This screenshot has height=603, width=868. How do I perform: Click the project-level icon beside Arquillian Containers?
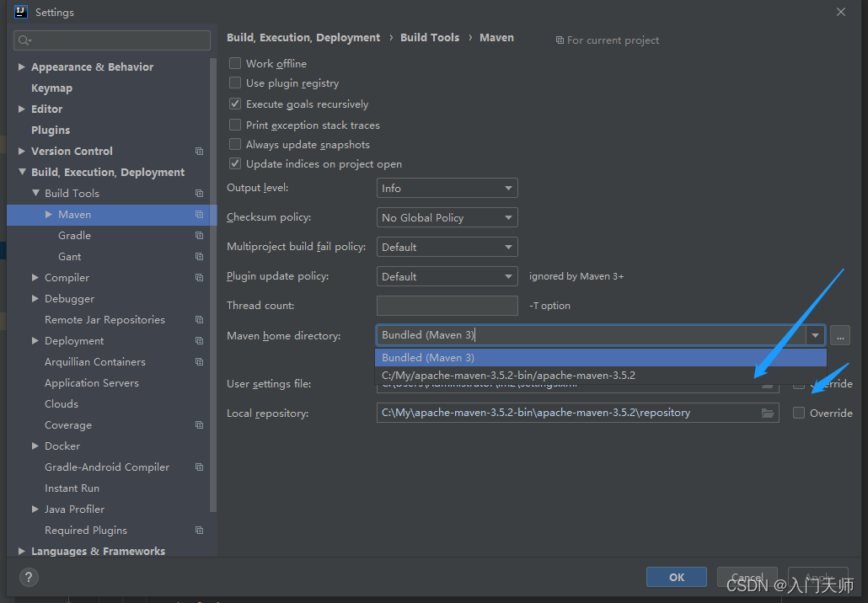point(199,362)
